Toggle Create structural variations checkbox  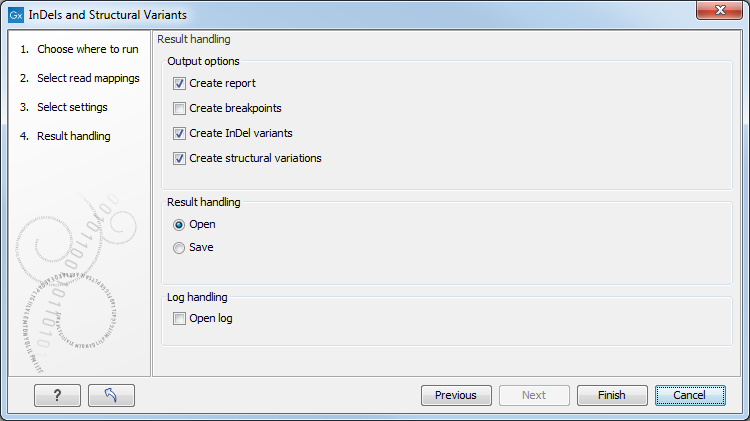click(x=180, y=158)
